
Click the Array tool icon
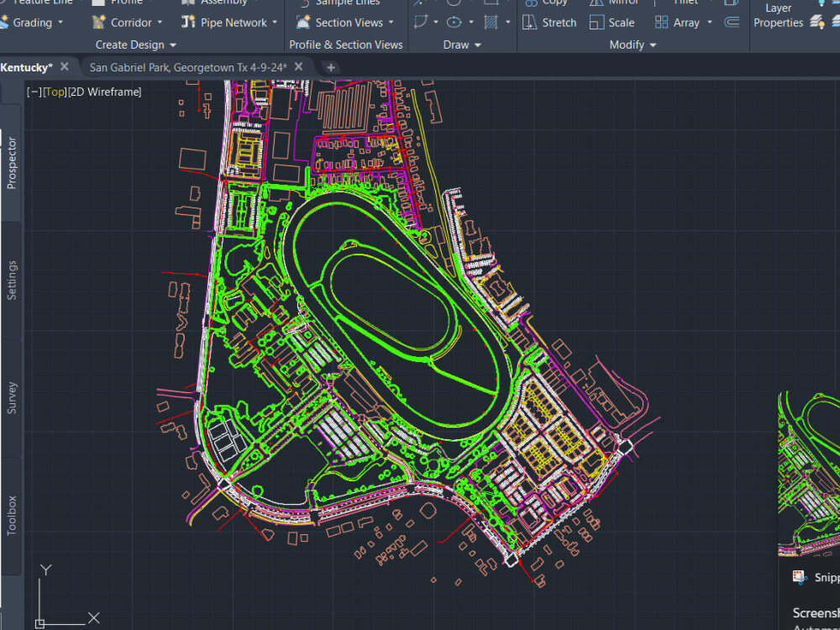[x=662, y=22]
